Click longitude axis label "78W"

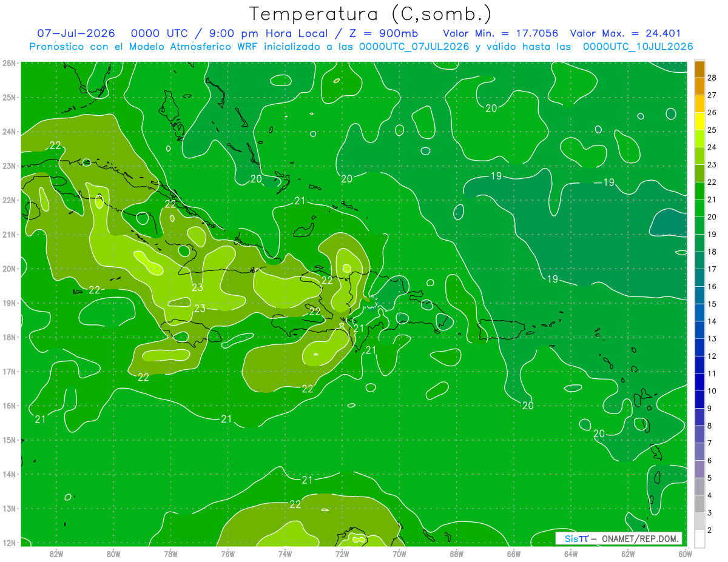pyautogui.click(x=170, y=554)
